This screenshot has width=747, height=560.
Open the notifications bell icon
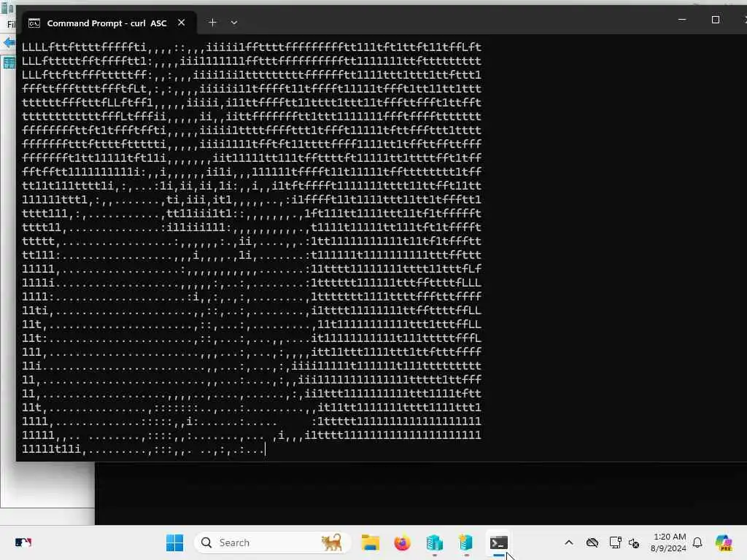(697, 542)
